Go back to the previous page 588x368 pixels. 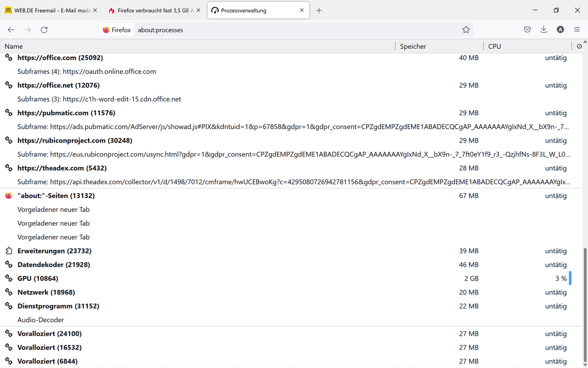(x=11, y=30)
